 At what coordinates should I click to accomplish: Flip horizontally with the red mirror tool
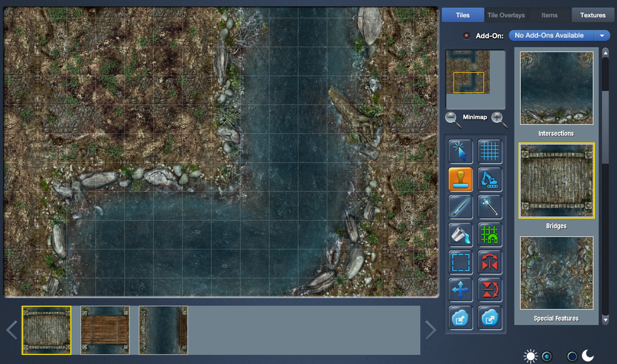(490, 262)
